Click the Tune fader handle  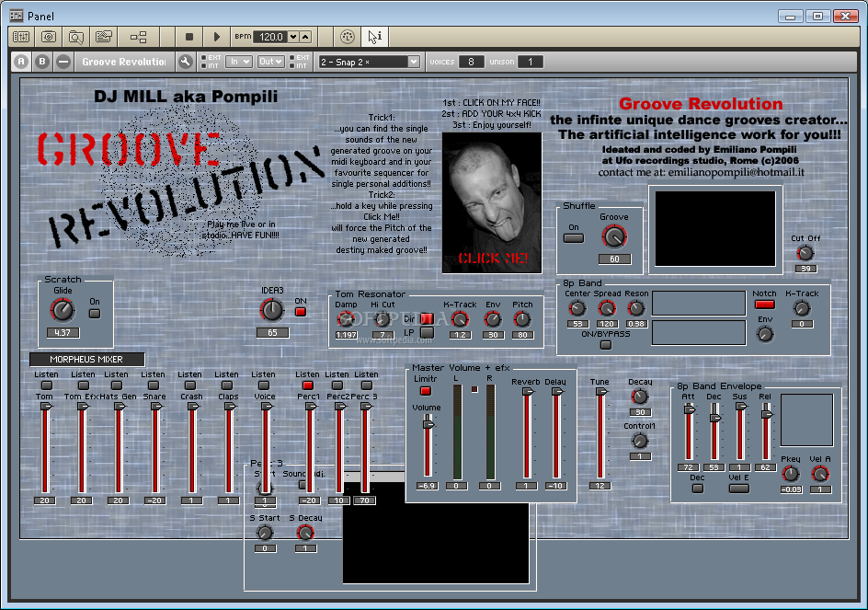point(600,392)
